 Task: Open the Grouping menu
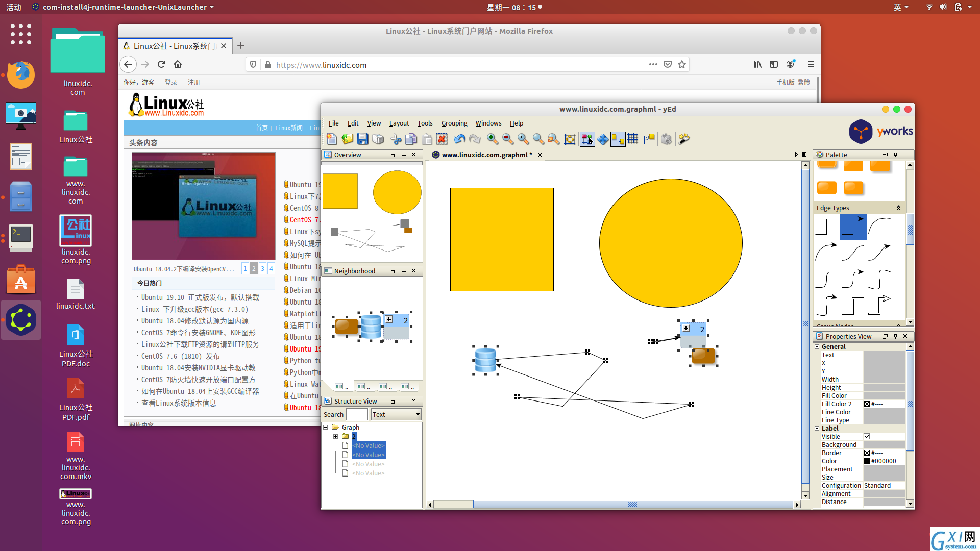coord(454,123)
